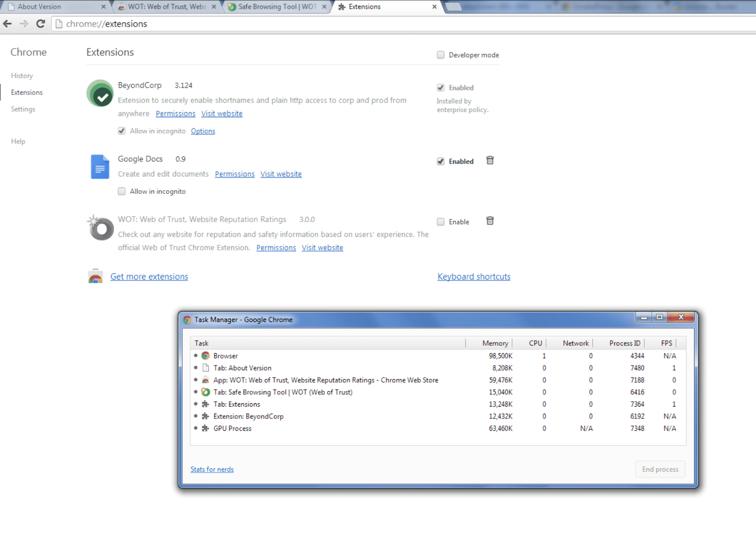Reload the extensions page
Screen dimensions: 756x538
[x=41, y=24]
